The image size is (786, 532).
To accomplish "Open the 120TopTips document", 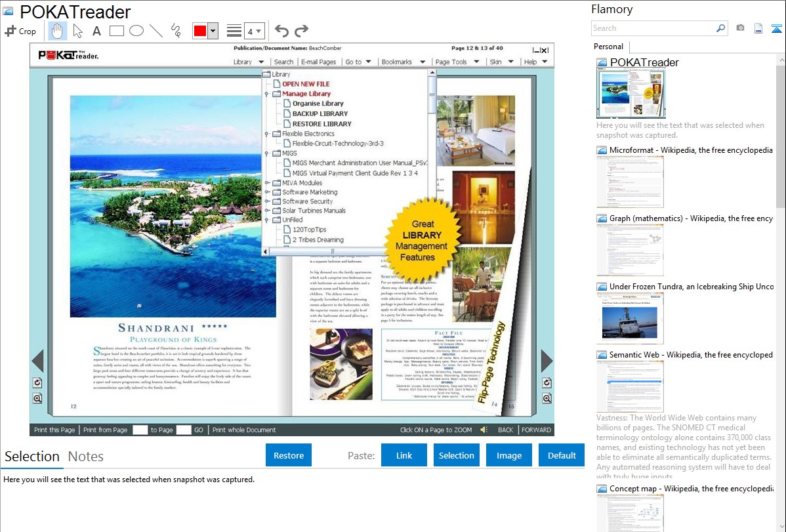I will (x=309, y=229).
